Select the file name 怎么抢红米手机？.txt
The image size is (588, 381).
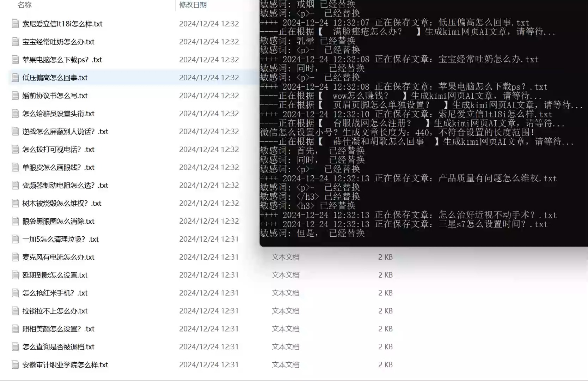(55, 294)
